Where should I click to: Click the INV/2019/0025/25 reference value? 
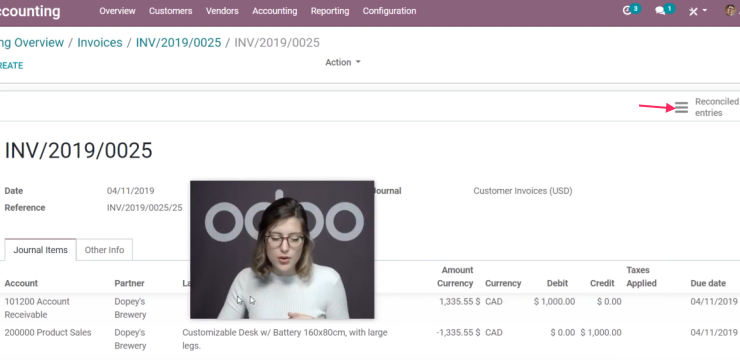144,208
